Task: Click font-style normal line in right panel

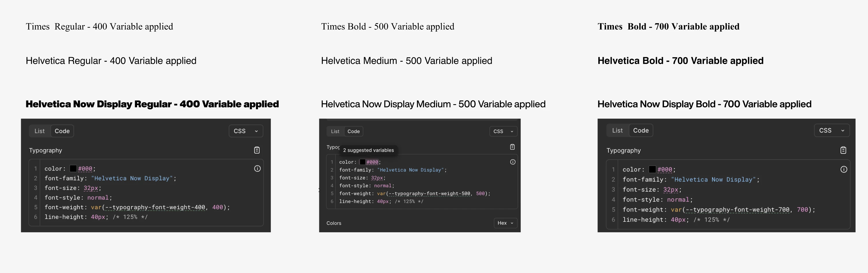Action: pos(657,199)
